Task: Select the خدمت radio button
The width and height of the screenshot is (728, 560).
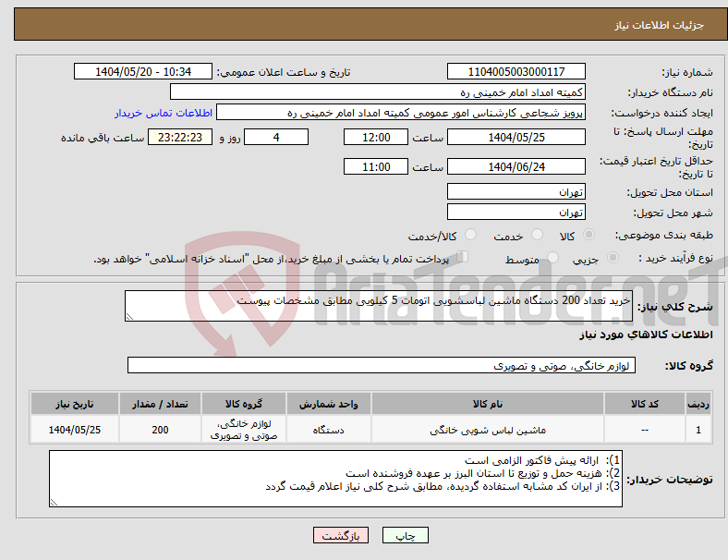Action: (537, 235)
